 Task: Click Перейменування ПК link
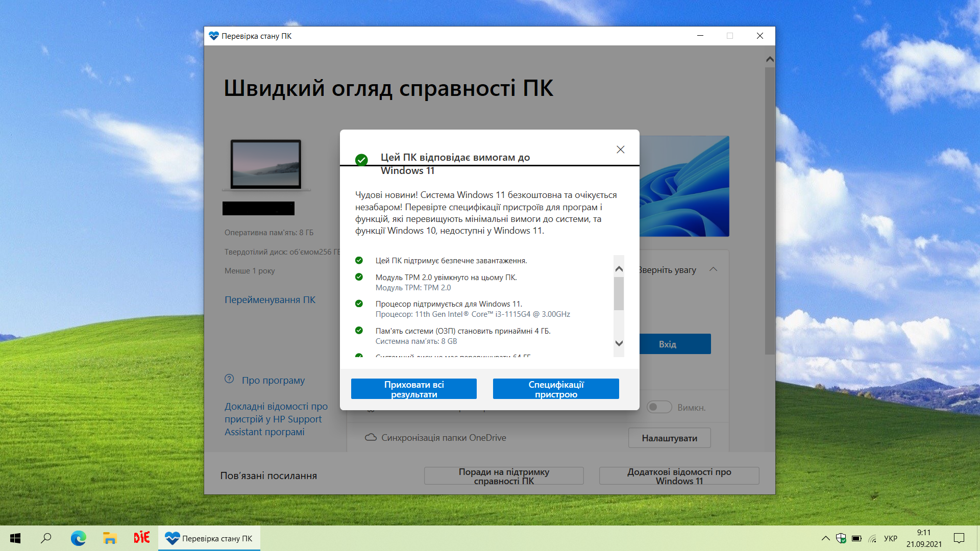click(270, 300)
